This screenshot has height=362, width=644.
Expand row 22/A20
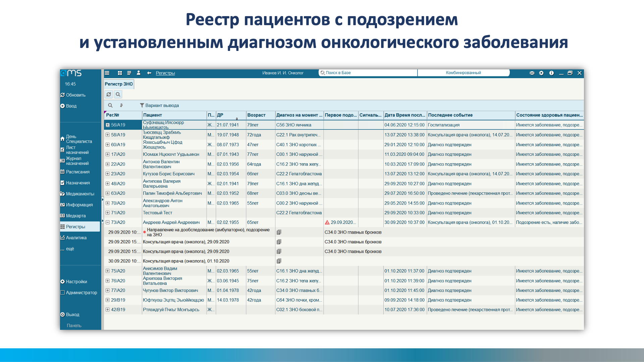point(108,164)
